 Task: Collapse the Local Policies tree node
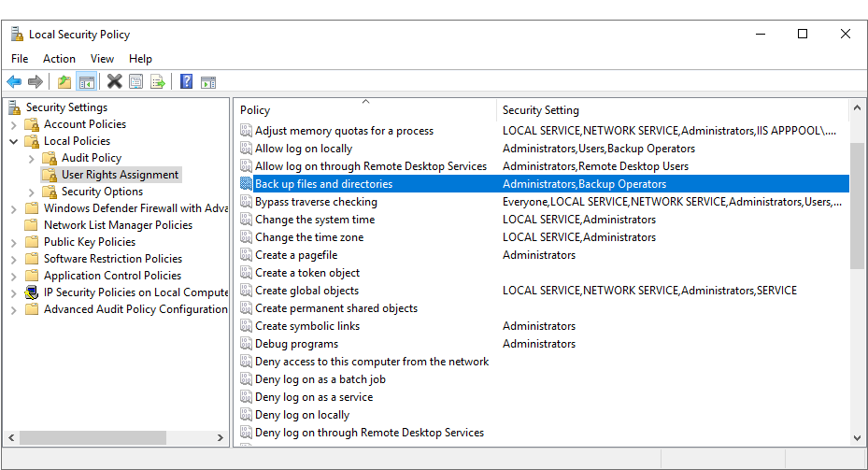(x=14, y=141)
